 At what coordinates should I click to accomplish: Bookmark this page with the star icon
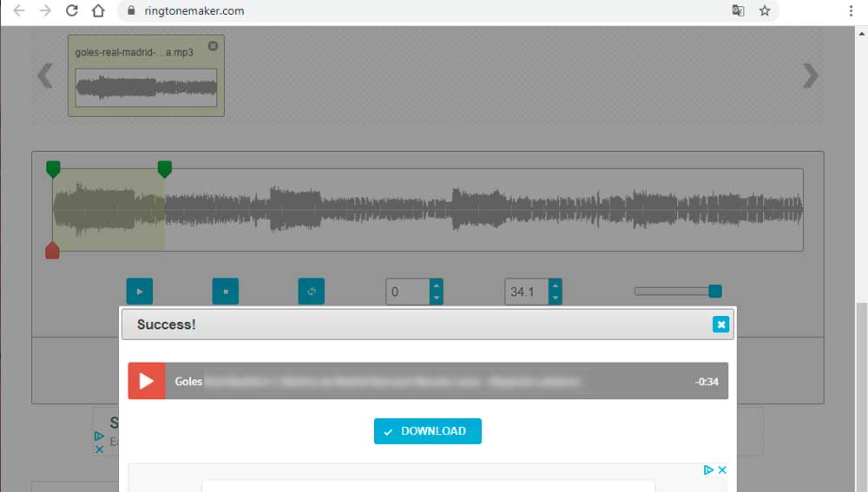[765, 11]
